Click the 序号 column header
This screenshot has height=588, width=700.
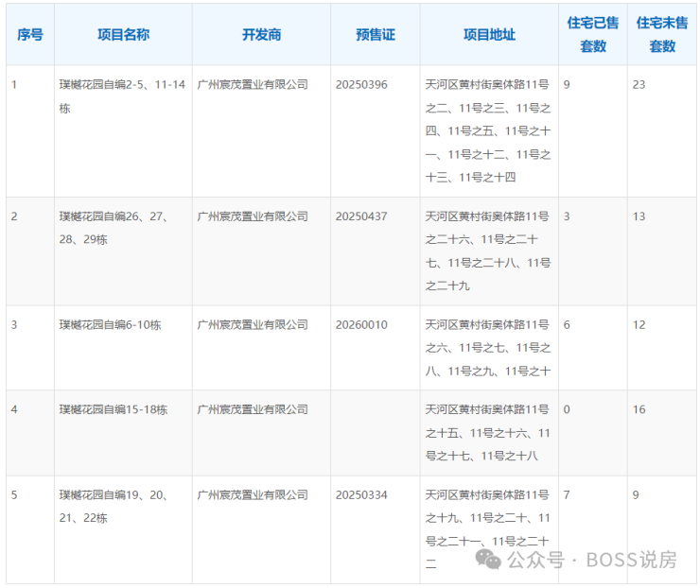tap(30, 34)
